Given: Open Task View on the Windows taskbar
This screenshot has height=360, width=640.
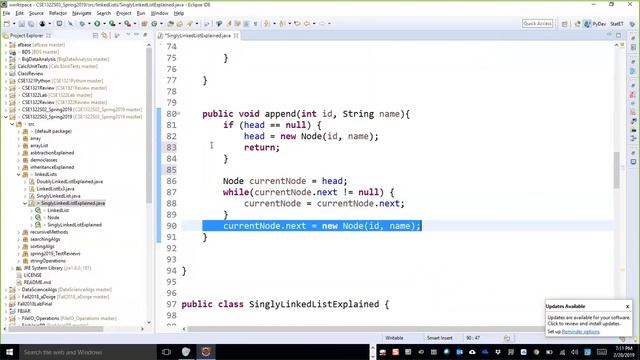Looking at the screenshot, I should (x=166, y=352).
